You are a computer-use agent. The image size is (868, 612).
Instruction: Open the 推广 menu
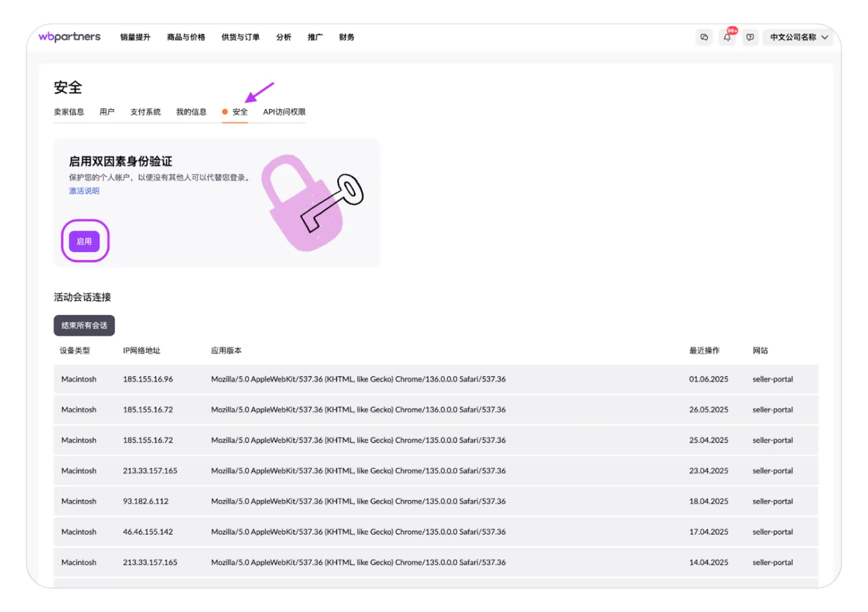click(x=315, y=37)
